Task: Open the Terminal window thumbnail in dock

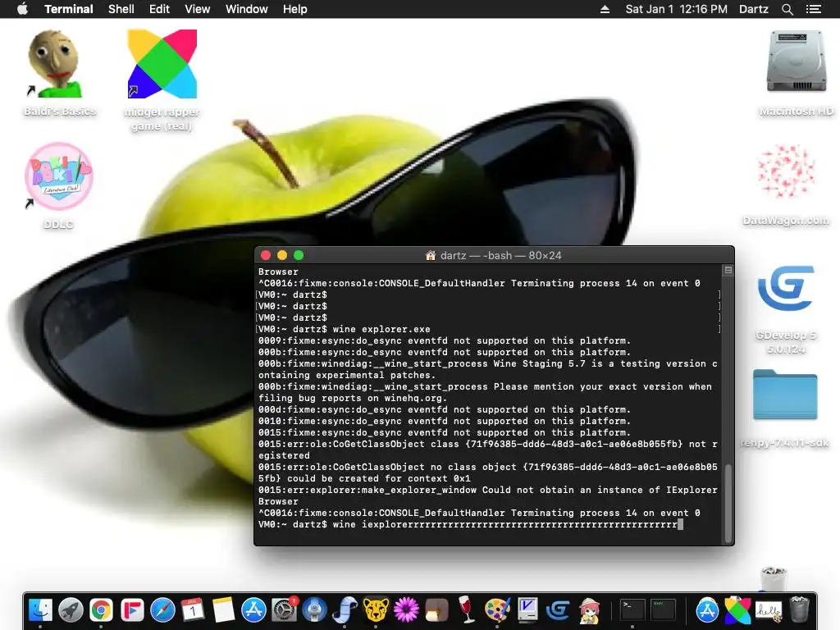Action: click(x=632, y=609)
